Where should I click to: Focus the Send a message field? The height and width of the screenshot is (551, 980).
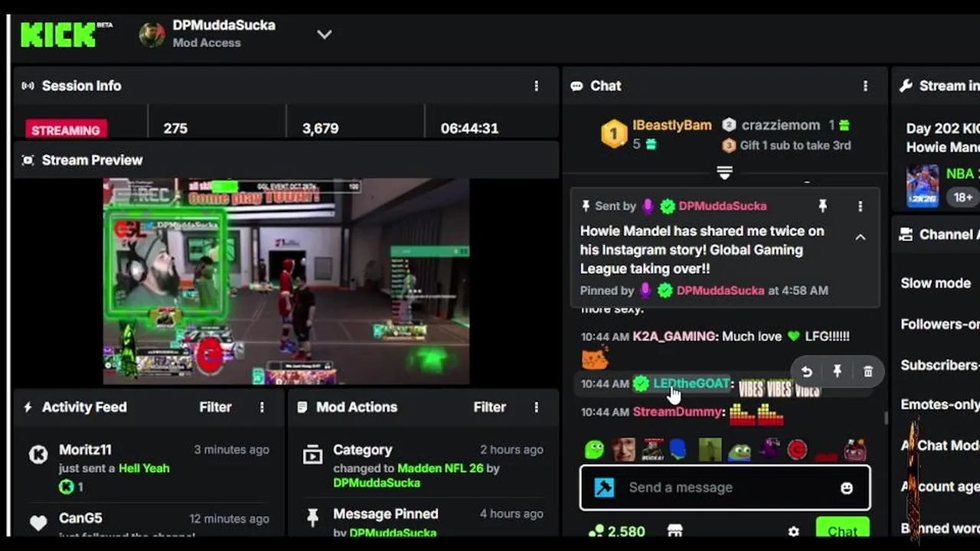click(x=724, y=487)
